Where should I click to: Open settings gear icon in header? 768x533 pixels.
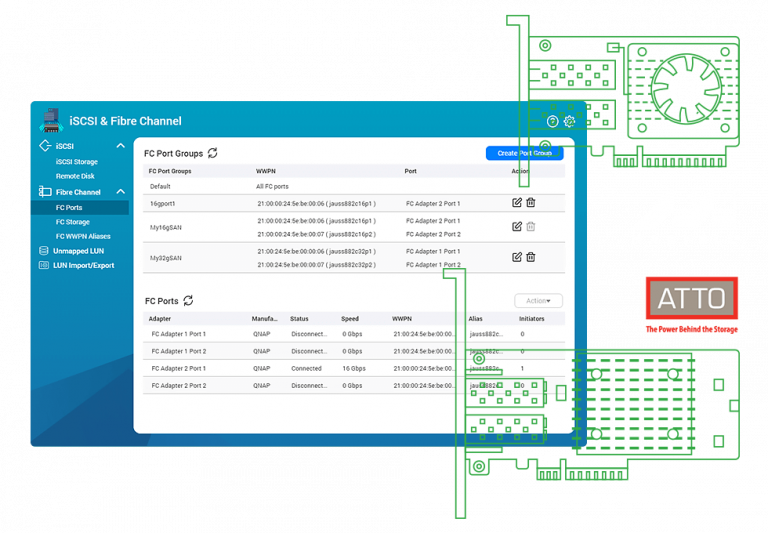[x=569, y=121]
